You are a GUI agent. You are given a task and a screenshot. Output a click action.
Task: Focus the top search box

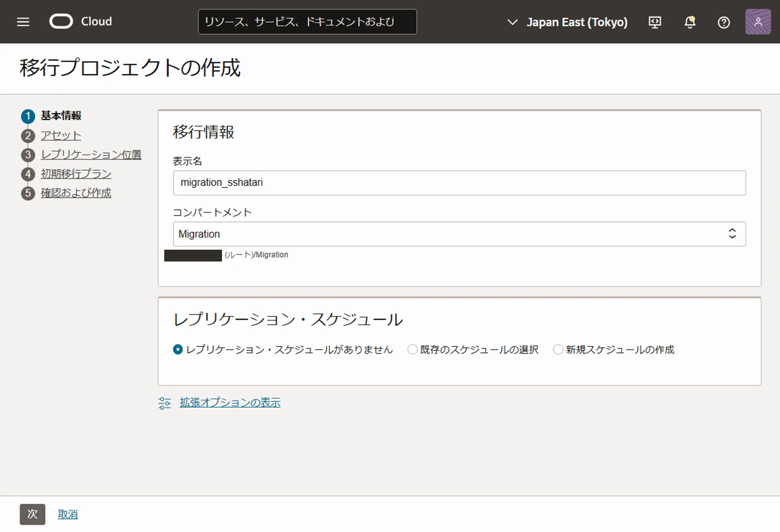(307, 22)
